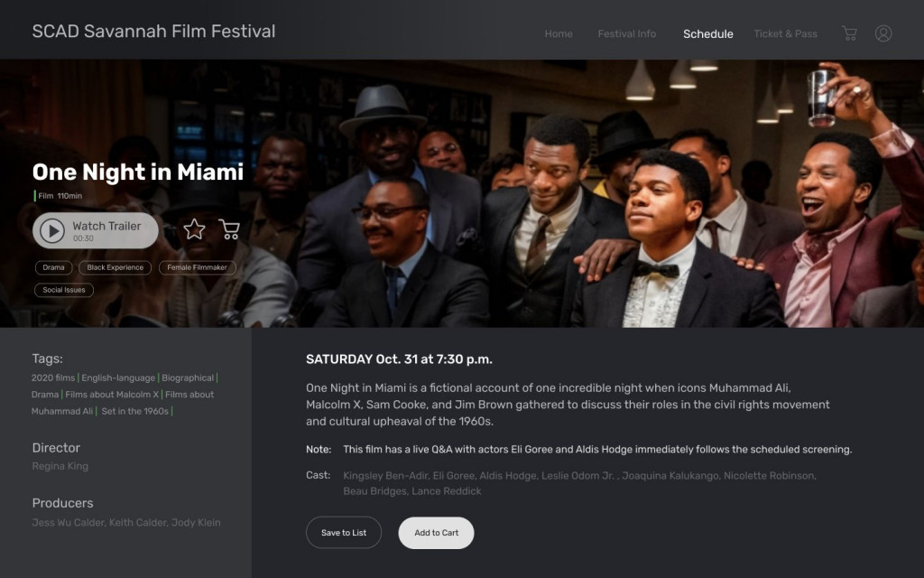The width and height of the screenshot is (924, 578).
Task: Select the Drama genre pill
Action: 52,267
